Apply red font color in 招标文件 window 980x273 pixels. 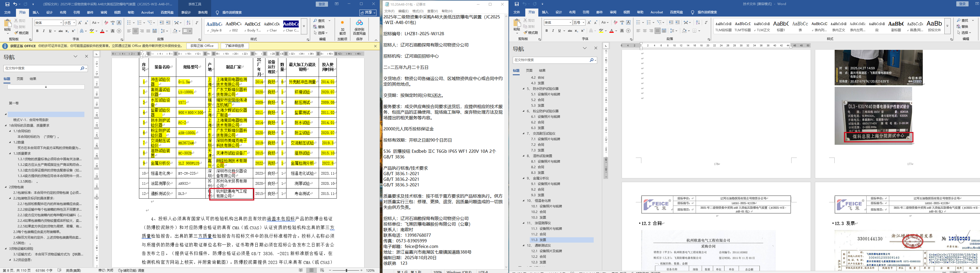tap(102, 31)
